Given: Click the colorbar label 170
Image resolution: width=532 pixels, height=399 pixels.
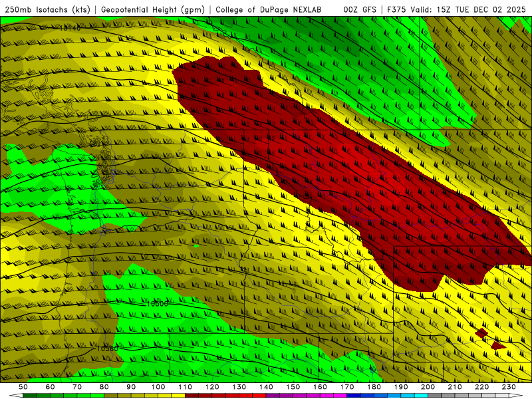Looking at the screenshot, I should [347, 387].
